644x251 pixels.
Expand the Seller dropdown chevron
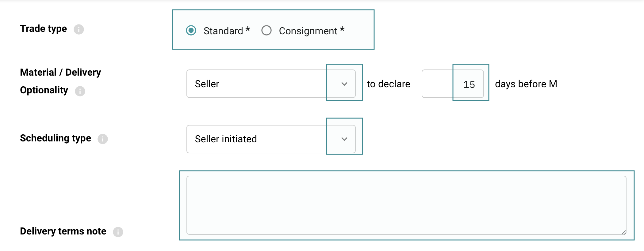(x=344, y=84)
